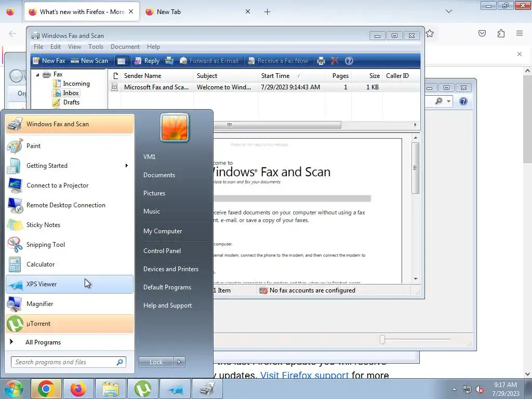532x399 pixels.
Task: Open Getting Started from the Start menu
Action: pos(70,166)
